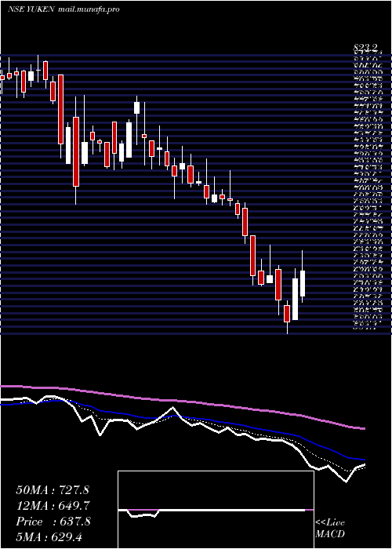Click the '5MA : 629.4' readout
The image size is (392, 549).
click(49, 537)
